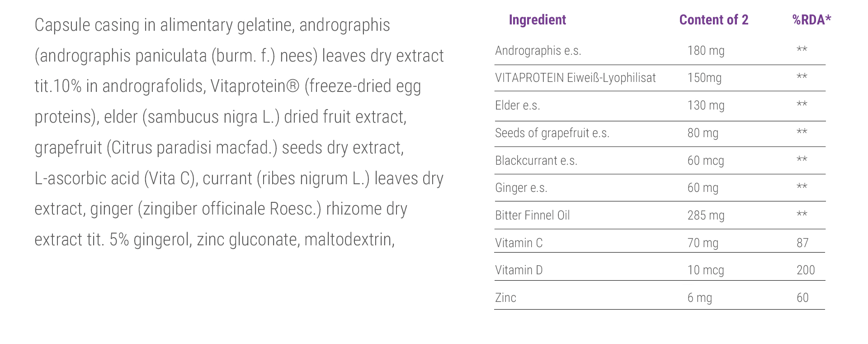Click the Ginger e.s. ingredient name
This screenshot has width=868, height=344.
(x=521, y=188)
